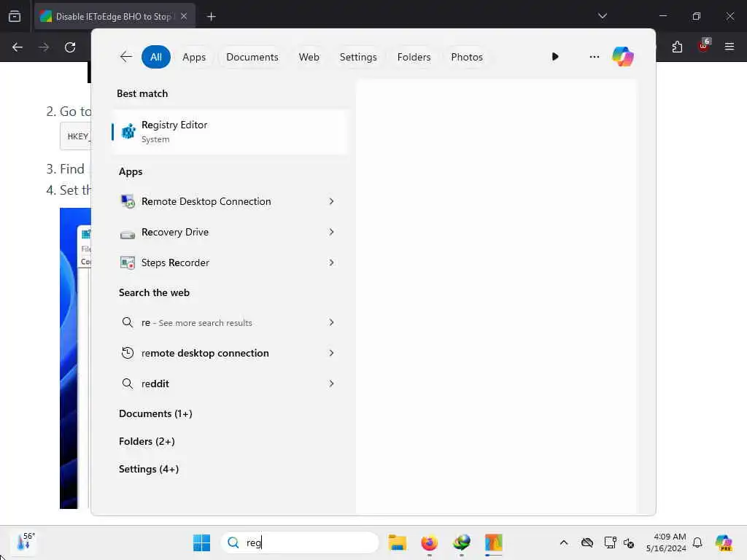Viewport: 747px width, 560px height.
Task: Open the more options ellipsis in search panel
Action: (x=594, y=57)
